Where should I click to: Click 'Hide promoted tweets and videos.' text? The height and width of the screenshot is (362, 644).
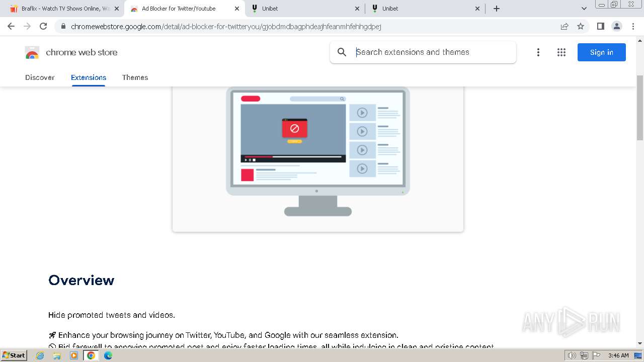pyautogui.click(x=112, y=315)
